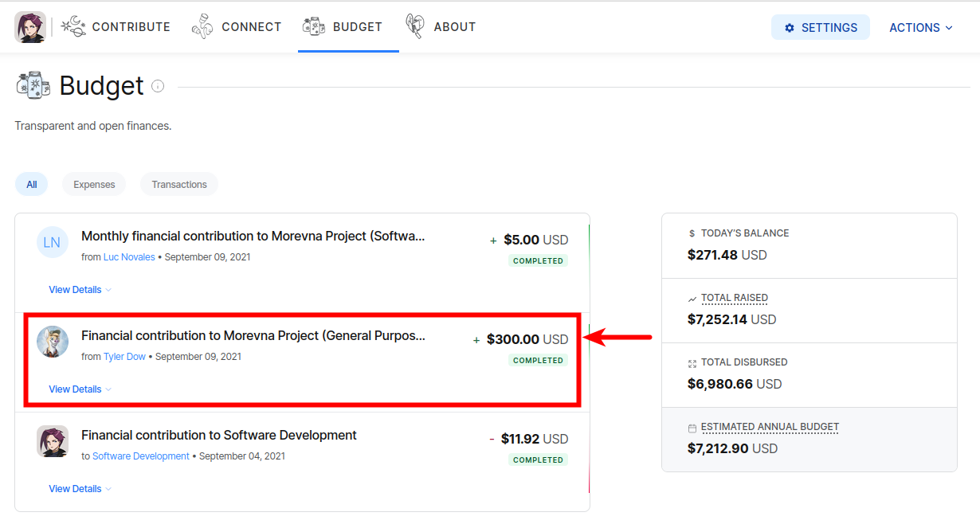Click the Completed badge under the $11.92 amount
The width and height of the screenshot is (980, 528).
coord(539,460)
